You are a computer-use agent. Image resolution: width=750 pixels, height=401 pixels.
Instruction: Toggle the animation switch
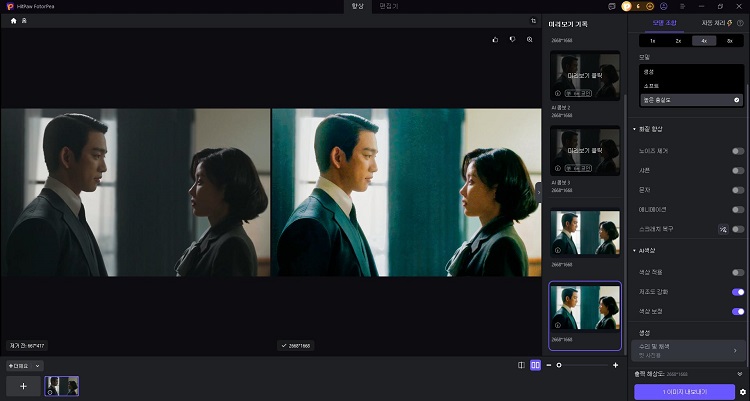click(738, 210)
